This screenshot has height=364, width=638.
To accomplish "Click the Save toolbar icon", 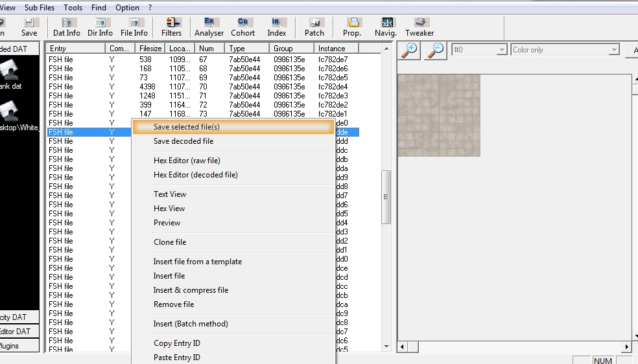I will click(x=29, y=27).
